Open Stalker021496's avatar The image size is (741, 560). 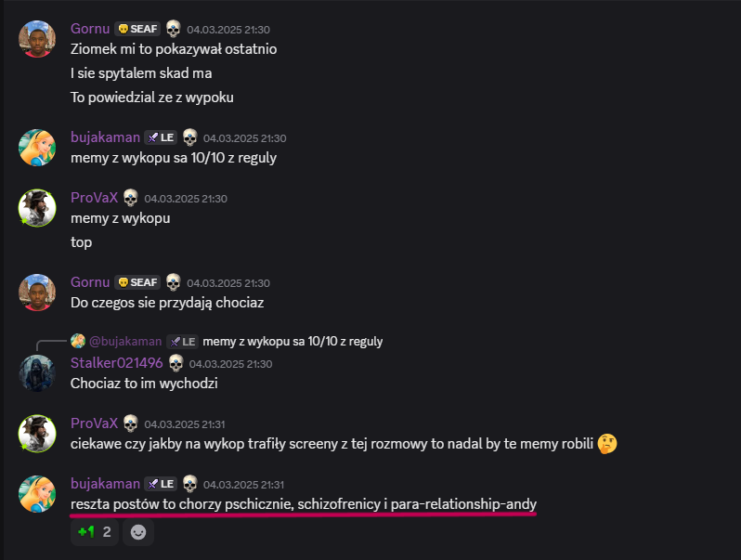(x=37, y=372)
